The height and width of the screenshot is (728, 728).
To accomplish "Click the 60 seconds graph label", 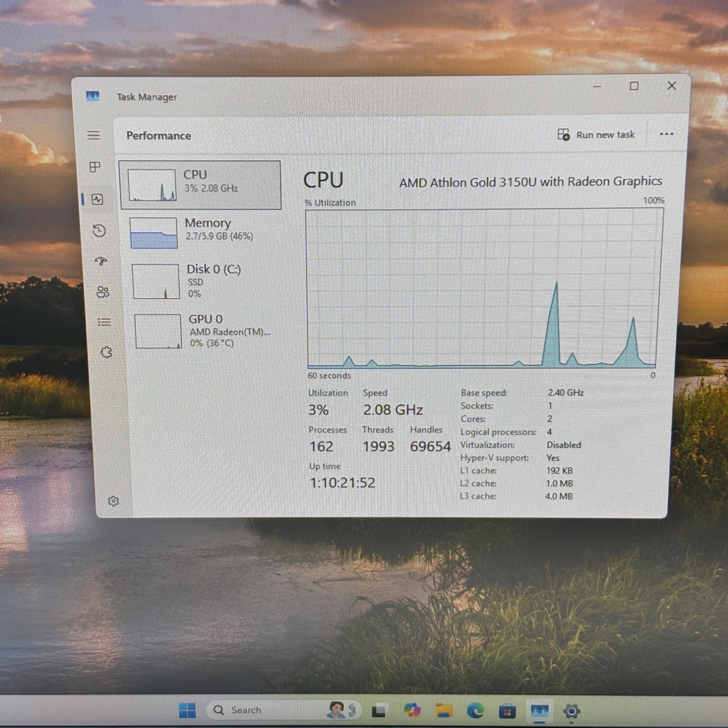I will 329,376.
